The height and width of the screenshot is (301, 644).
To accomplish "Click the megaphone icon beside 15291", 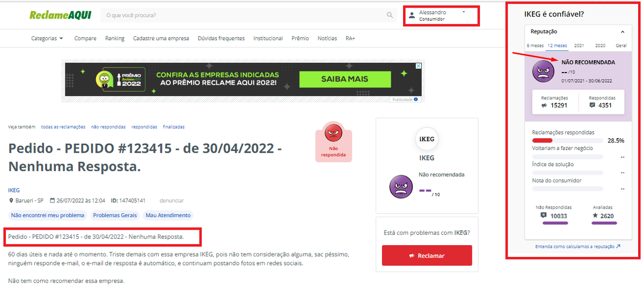I will [545, 105].
